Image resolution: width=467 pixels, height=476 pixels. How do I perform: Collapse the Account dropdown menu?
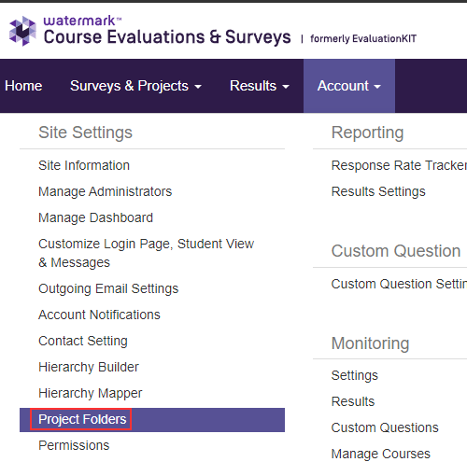349,86
